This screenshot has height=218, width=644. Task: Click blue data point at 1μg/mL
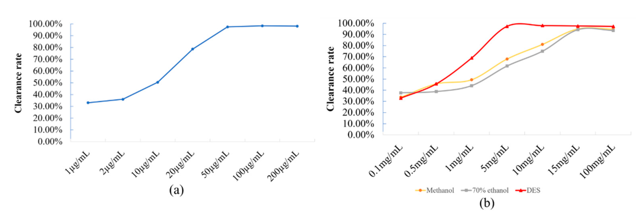pos(88,103)
